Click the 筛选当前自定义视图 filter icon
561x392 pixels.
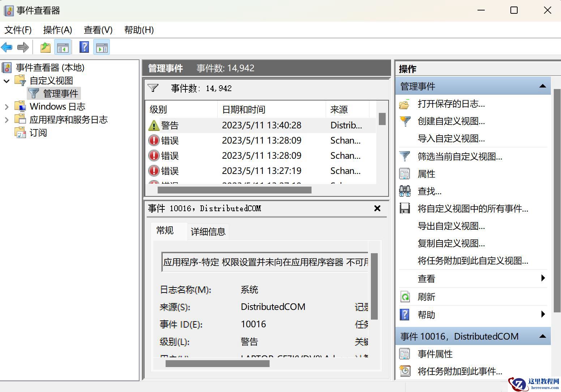405,157
